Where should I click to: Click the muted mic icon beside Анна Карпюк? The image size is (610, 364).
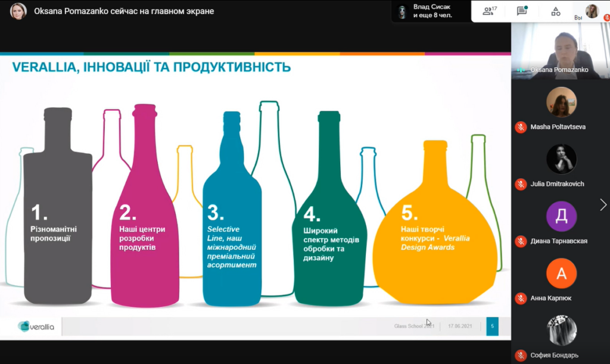click(x=521, y=298)
